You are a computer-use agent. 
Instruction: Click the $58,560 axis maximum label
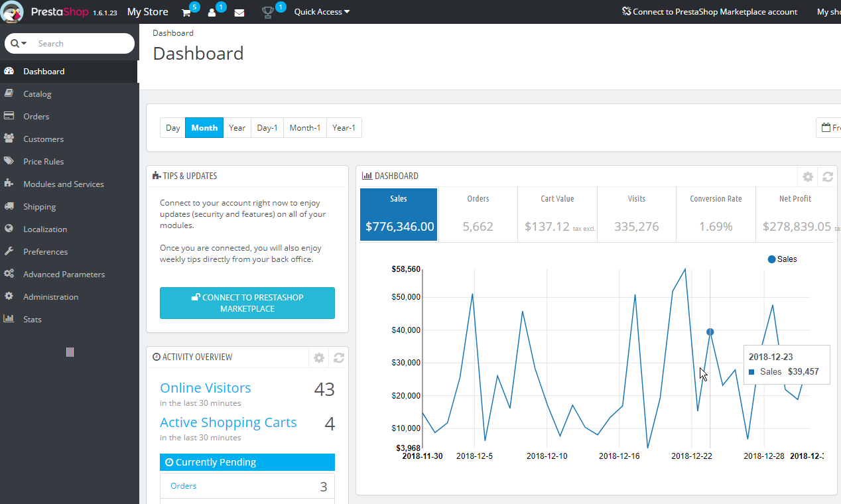pyautogui.click(x=406, y=269)
